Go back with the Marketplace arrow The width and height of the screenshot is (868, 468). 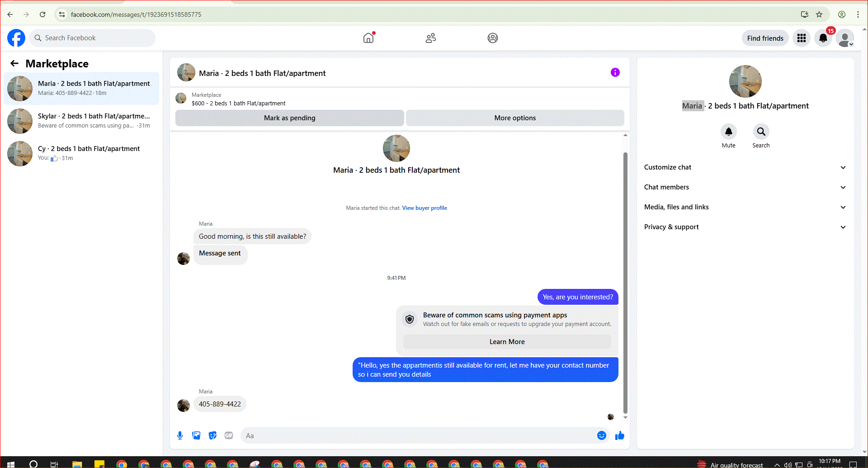[x=14, y=64]
